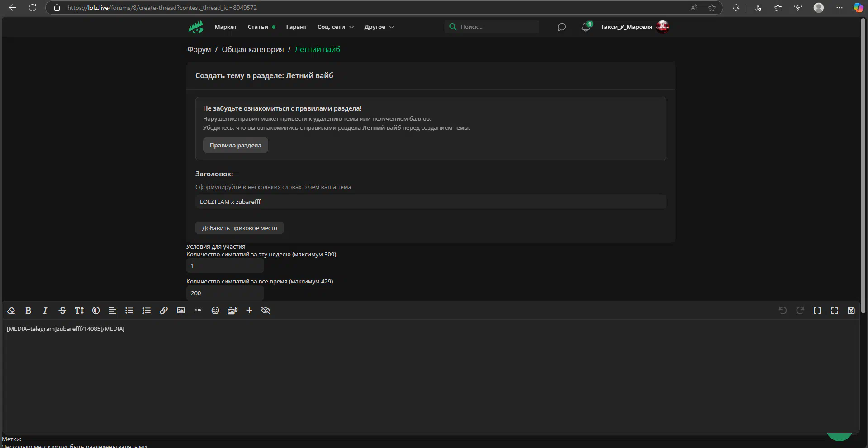Viewport: 868px width, 448px height.
Task: Toggle italic formatting in editor
Action: pos(45,311)
